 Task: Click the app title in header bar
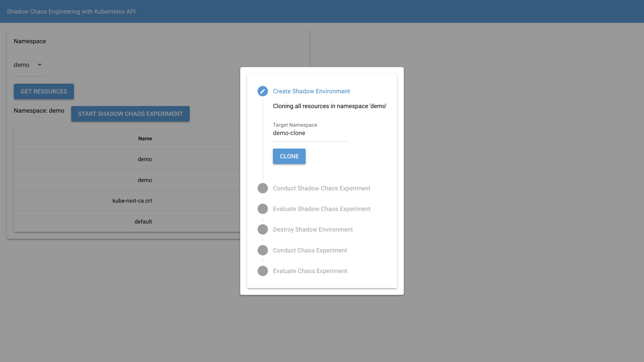[x=71, y=12]
